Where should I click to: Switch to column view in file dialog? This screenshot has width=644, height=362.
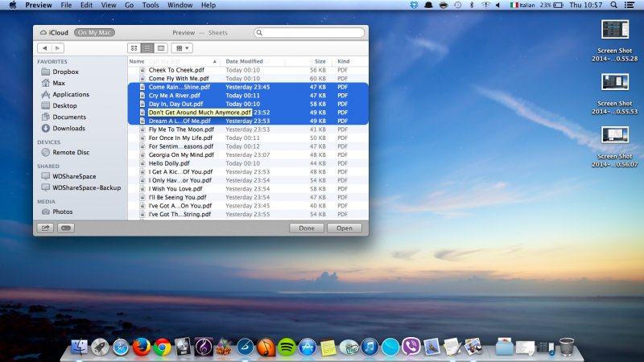coord(161,48)
